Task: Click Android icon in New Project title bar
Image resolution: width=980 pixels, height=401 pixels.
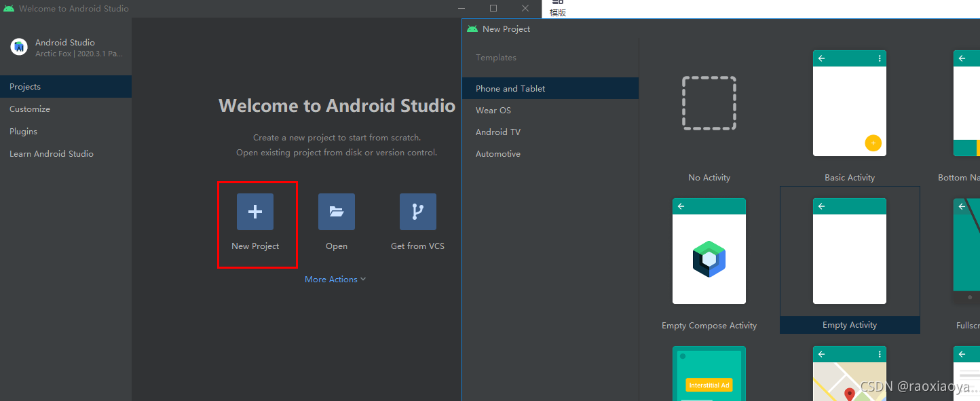Action: tap(472, 28)
